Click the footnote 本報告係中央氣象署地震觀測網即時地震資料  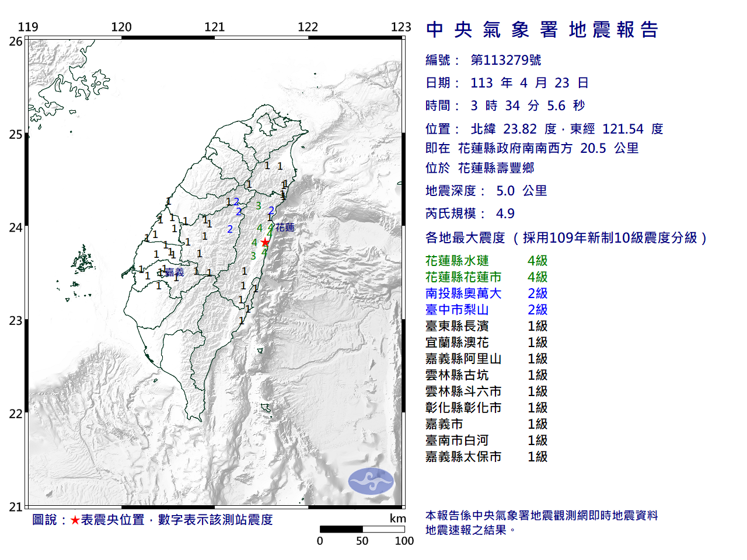pyautogui.click(x=542, y=516)
